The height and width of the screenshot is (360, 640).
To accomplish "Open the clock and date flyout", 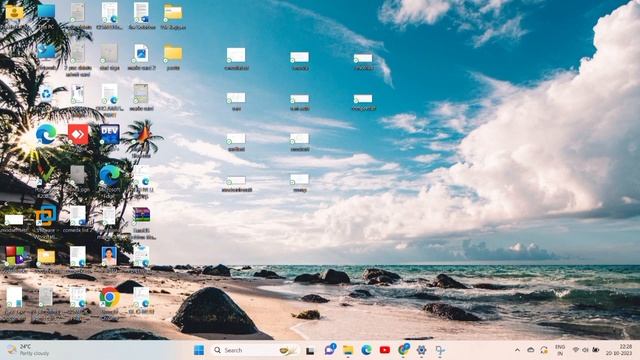I will click(620, 350).
